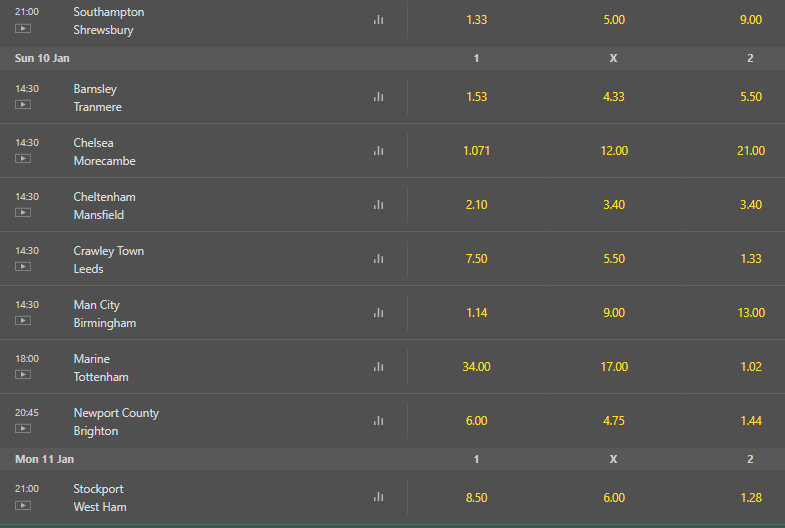Open the Barnsley v Tranmere match
Image resolution: width=785 pixels, height=528 pixels.
98,98
